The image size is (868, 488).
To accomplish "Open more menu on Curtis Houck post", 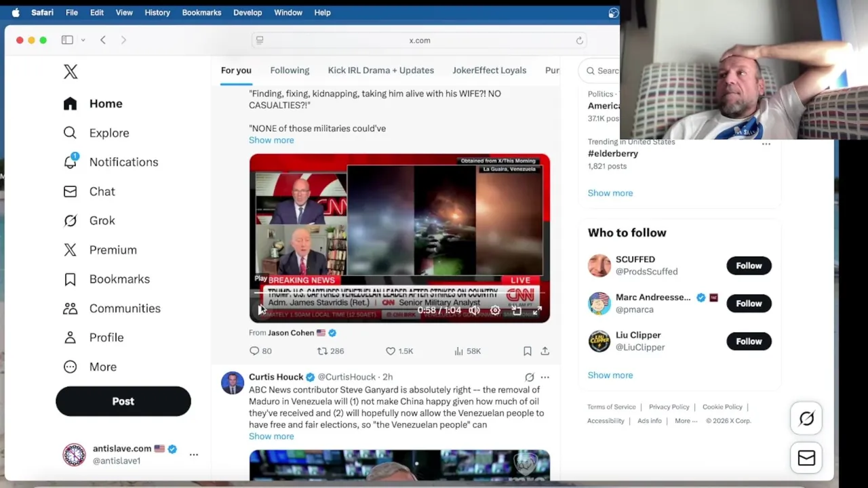I will [x=545, y=377].
